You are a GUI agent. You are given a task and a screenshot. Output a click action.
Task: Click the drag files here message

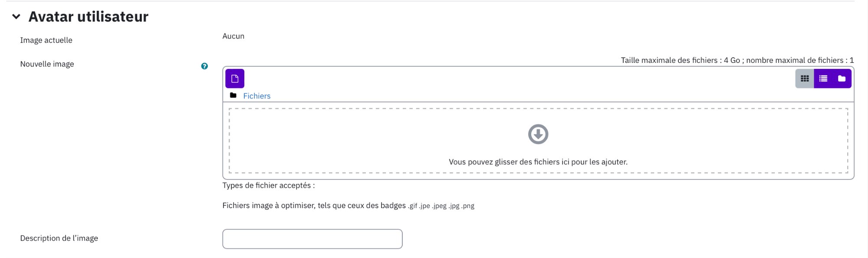pyautogui.click(x=538, y=162)
